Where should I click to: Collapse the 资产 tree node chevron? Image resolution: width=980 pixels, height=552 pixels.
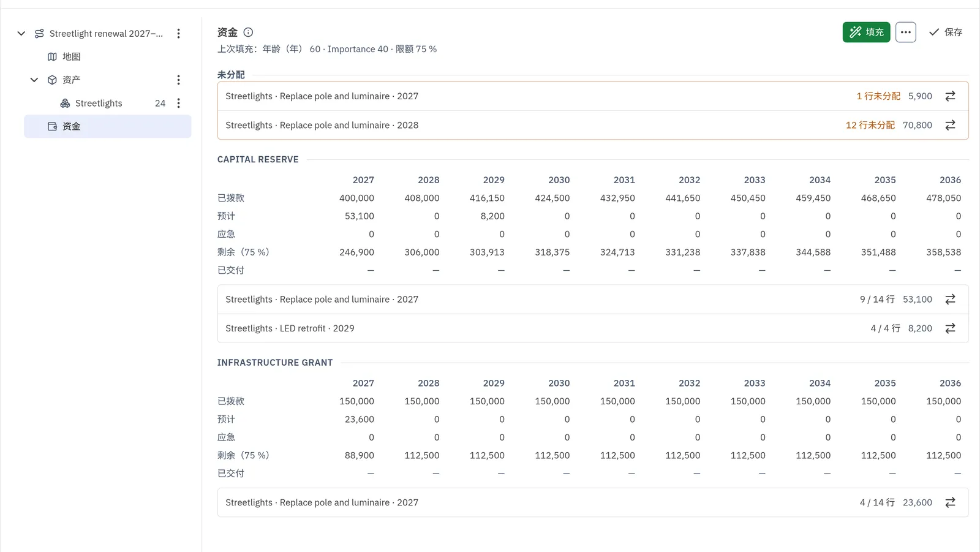click(x=34, y=80)
